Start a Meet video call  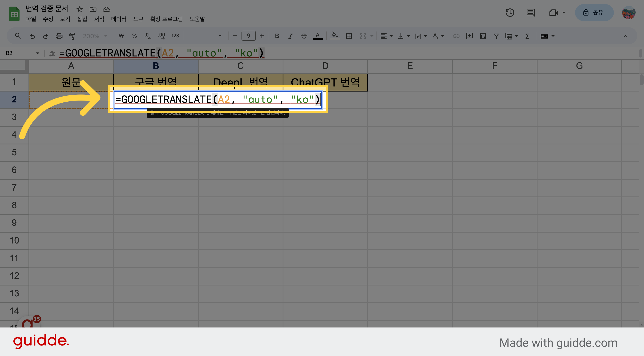(554, 13)
